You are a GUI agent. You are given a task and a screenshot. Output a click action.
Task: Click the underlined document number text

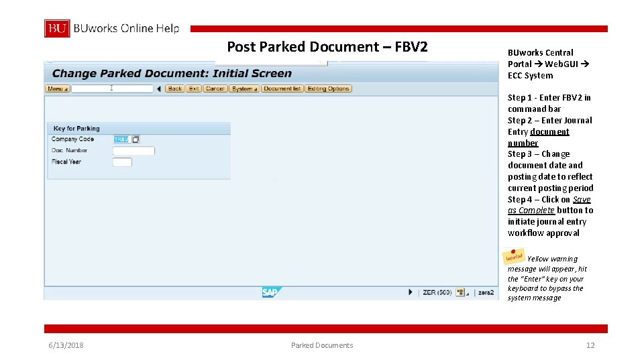(539, 137)
